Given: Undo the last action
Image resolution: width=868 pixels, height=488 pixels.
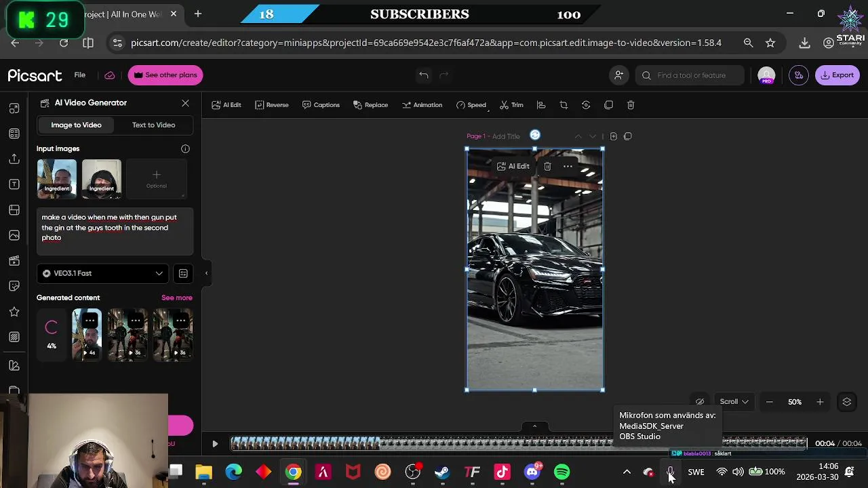Looking at the screenshot, I should (x=423, y=75).
